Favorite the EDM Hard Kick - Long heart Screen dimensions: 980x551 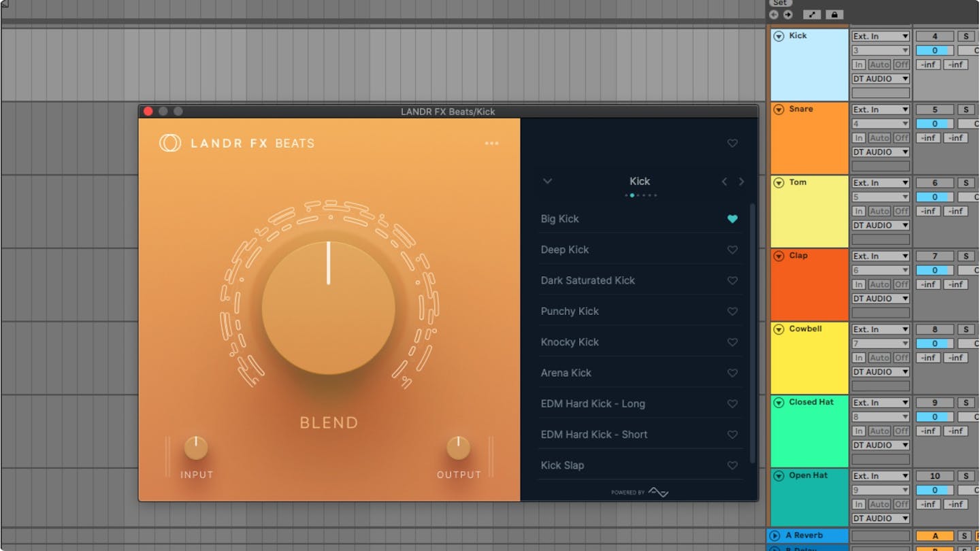click(x=732, y=404)
